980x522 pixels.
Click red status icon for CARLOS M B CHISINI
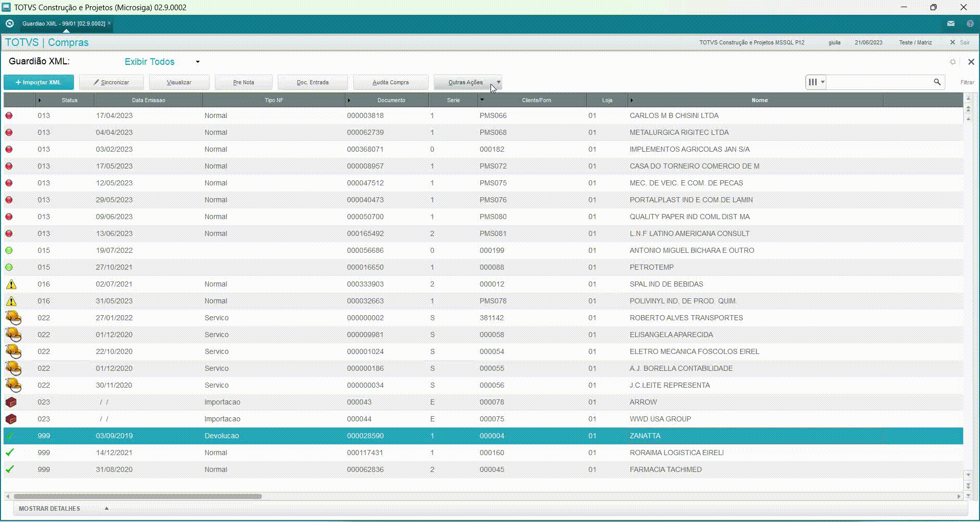click(9, 115)
